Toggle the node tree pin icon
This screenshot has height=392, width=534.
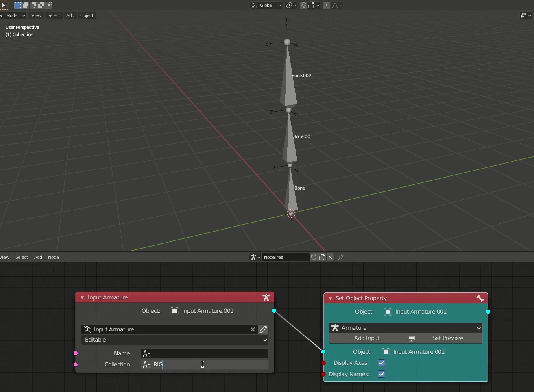(x=341, y=257)
